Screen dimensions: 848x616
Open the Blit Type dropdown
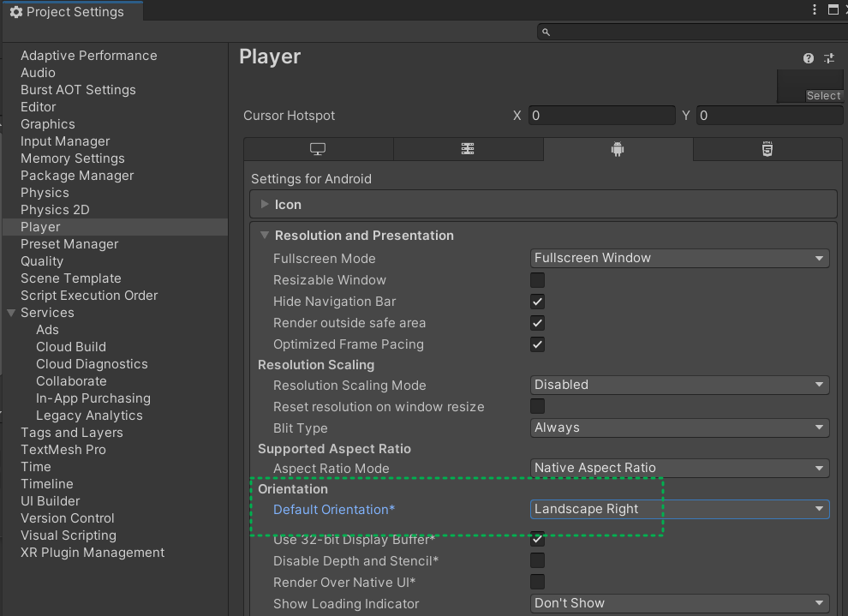[680, 428]
